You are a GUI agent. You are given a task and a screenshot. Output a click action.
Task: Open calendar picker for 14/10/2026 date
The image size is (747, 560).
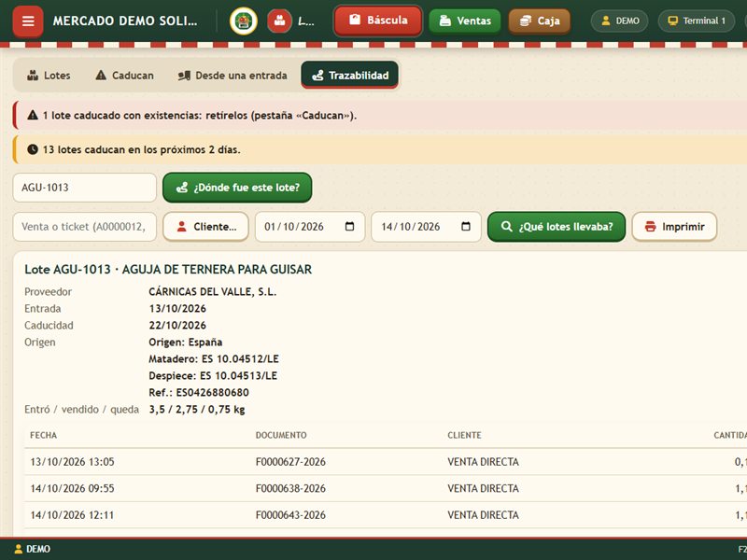(466, 226)
